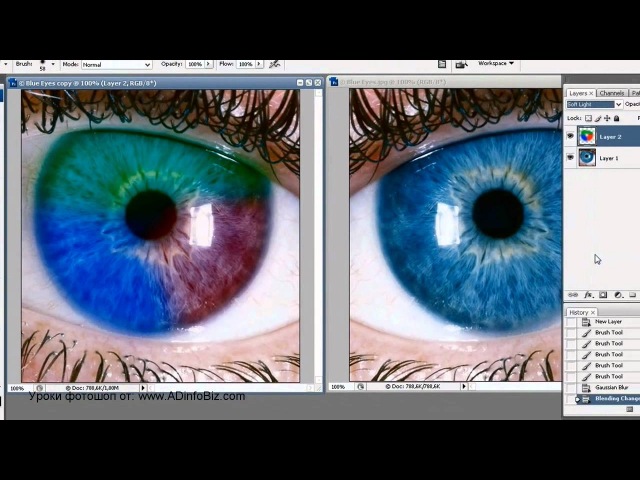The width and height of the screenshot is (640, 480).
Task: Select Layer 1 by its name
Action: tap(609, 158)
